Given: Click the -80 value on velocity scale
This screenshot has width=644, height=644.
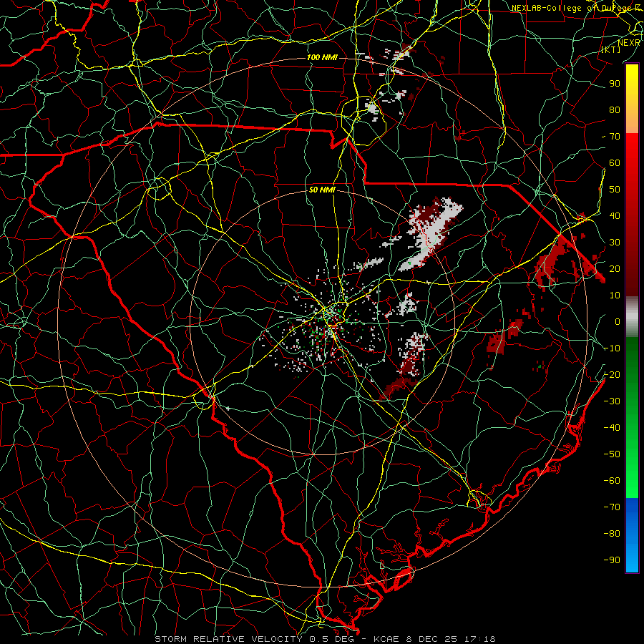Looking at the screenshot, I should click(x=612, y=534).
